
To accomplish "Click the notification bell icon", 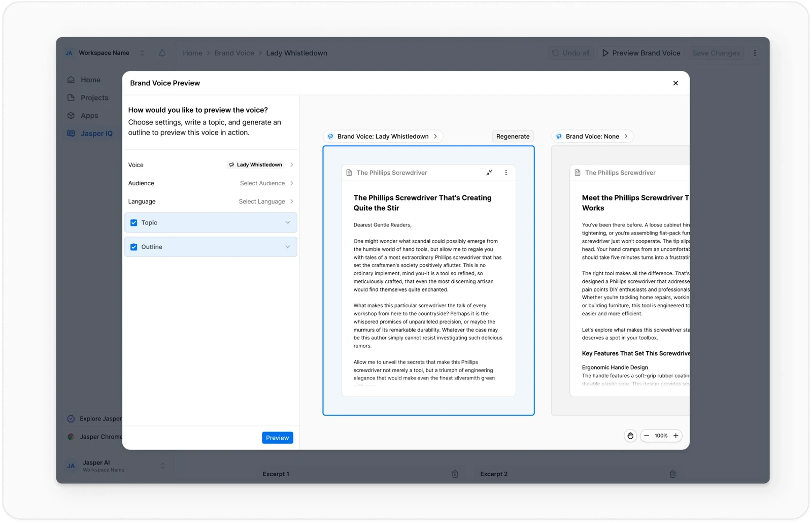I will [162, 53].
